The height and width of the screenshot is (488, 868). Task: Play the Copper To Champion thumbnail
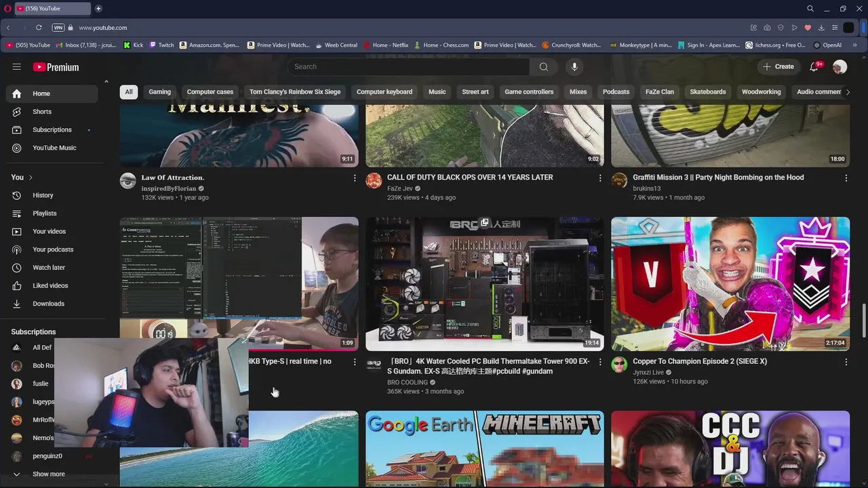(730, 283)
